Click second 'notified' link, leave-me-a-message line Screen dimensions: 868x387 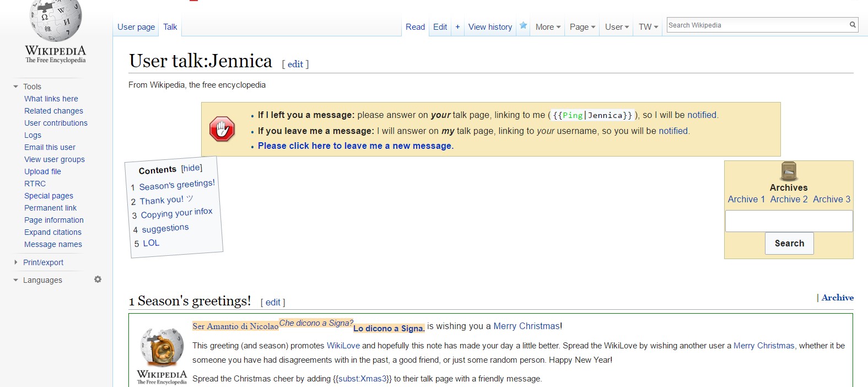pyautogui.click(x=673, y=131)
